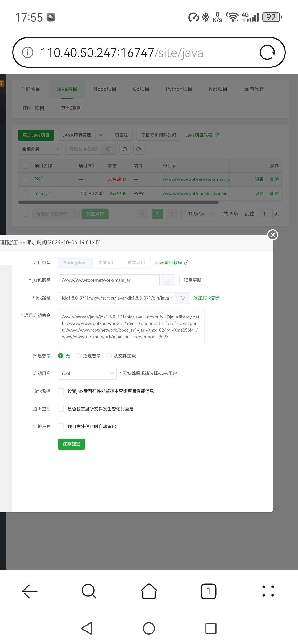
Task: Open the jdk路径 selection dropdown
Action: click(117, 298)
